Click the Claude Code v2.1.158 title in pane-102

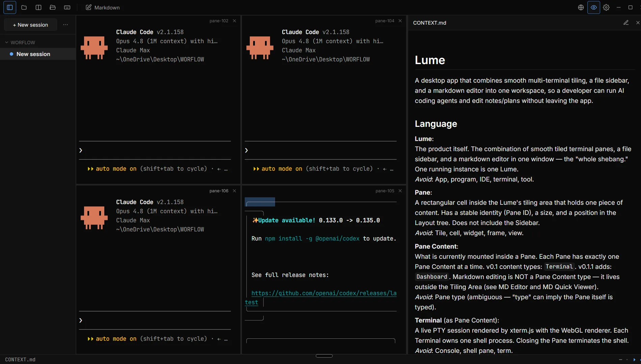(x=150, y=32)
